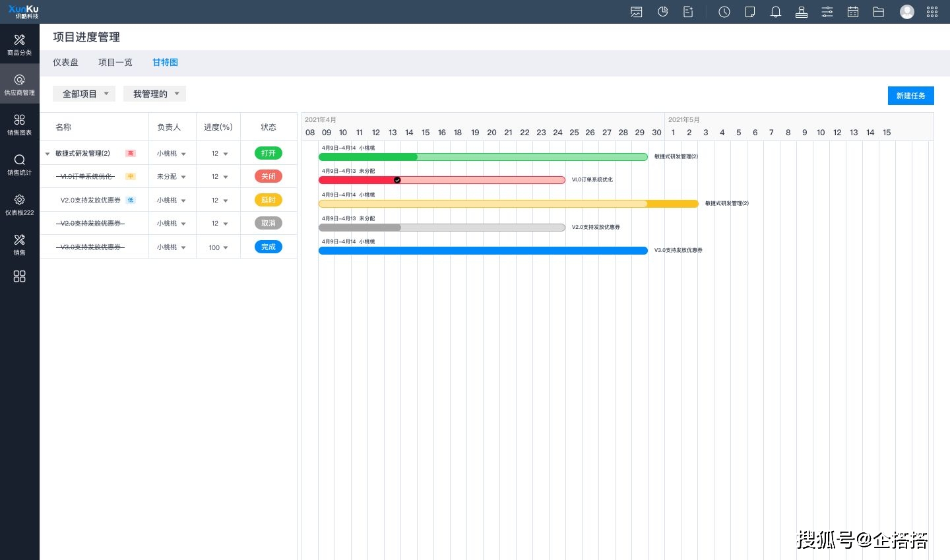The height and width of the screenshot is (560, 950).
Task: Click the user avatar icon
Action: tap(907, 12)
